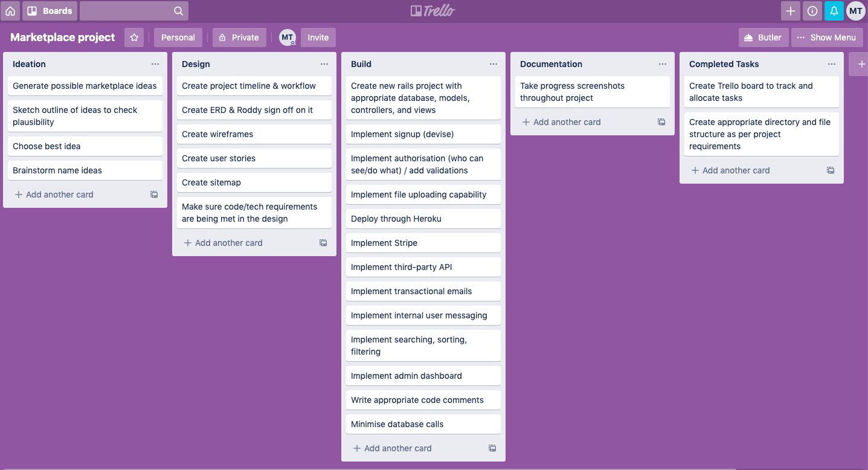Open 'Implement file uploading capability' card
The image size is (868, 470).
(x=423, y=195)
